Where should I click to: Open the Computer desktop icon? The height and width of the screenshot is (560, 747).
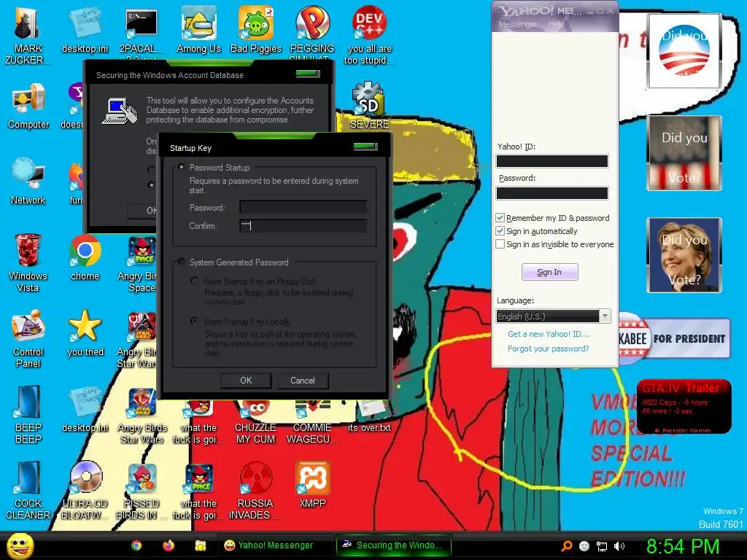coord(28,106)
